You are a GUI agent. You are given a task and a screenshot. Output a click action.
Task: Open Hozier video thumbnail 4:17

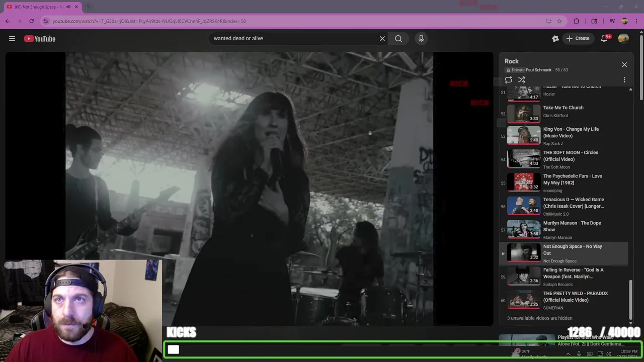pyautogui.click(x=524, y=93)
